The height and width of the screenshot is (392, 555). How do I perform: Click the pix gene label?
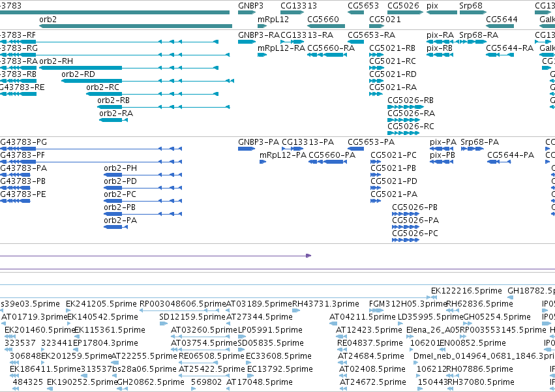[432, 6]
